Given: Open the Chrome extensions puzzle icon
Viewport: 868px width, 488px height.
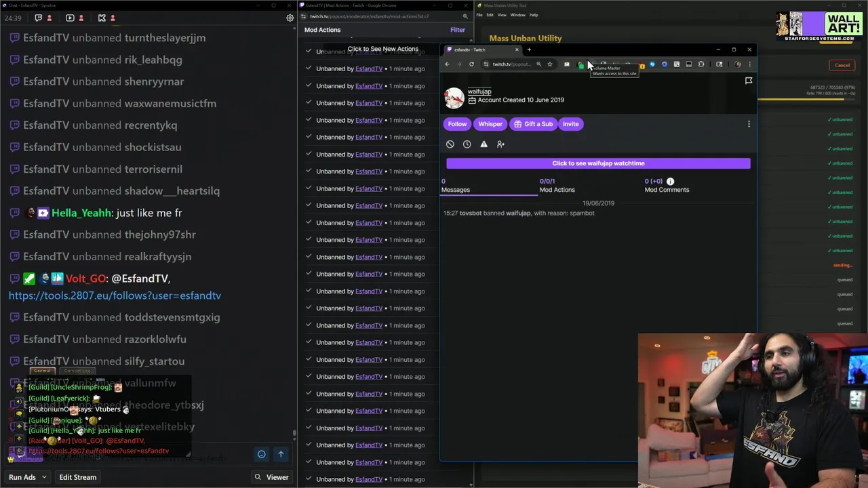Looking at the screenshot, I should click(701, 64).
